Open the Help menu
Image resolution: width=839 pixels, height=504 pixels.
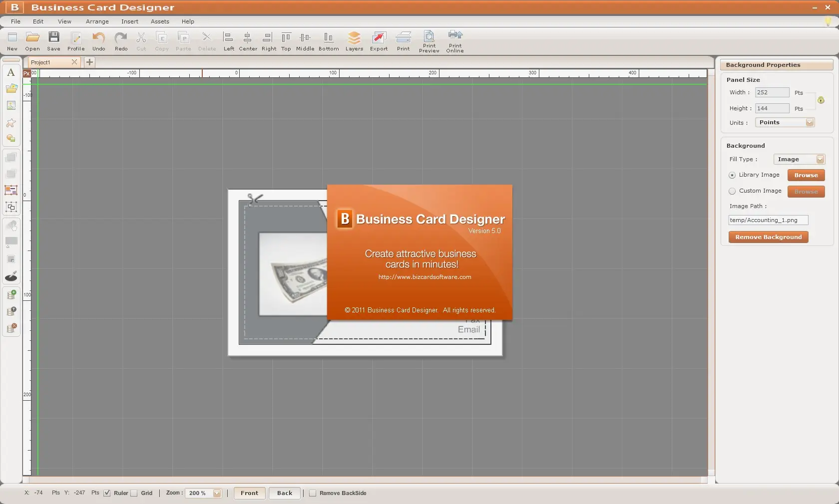188,21
